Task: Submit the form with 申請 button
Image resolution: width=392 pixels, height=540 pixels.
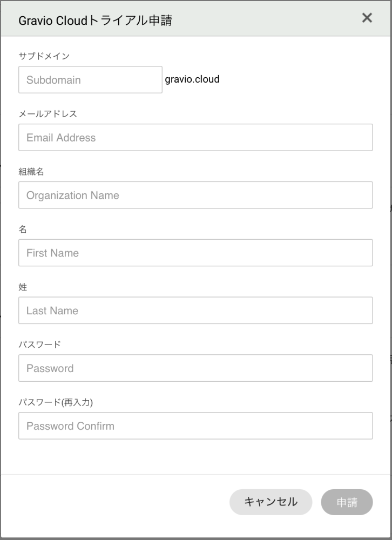Action: [347, 502]
